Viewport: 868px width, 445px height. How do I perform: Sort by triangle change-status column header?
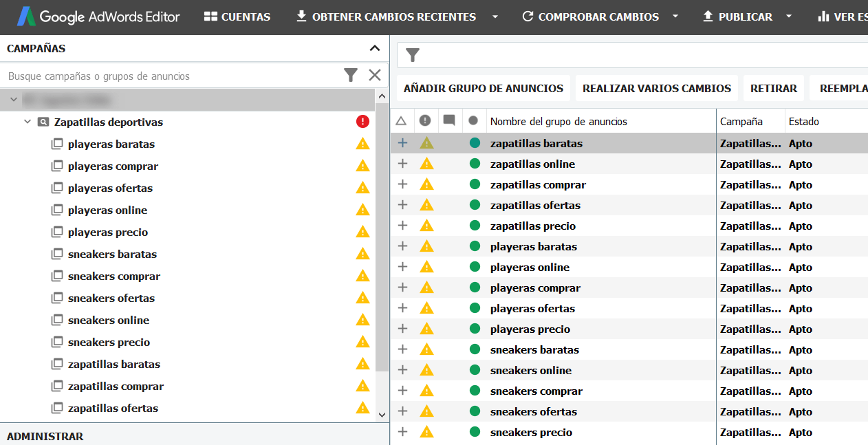pos(402,121)
